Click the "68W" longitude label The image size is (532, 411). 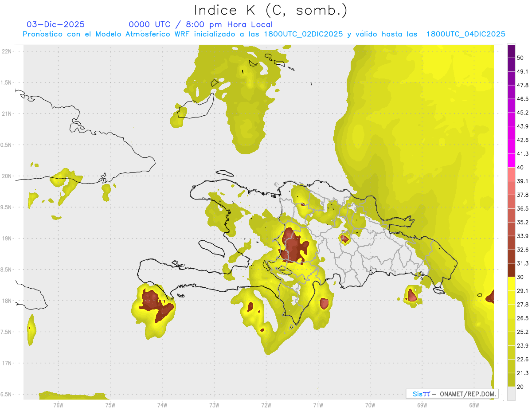[x=473, y=404]
